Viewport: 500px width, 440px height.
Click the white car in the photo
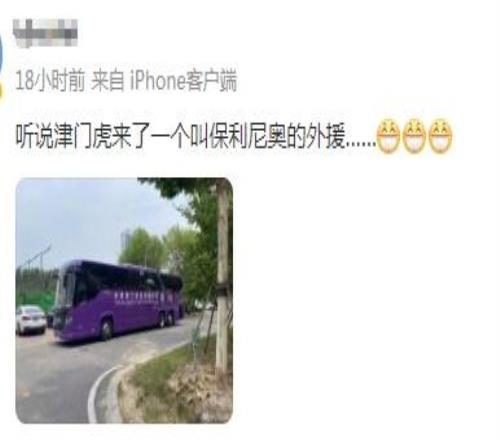pyautogui.click(x=31, y=319)
